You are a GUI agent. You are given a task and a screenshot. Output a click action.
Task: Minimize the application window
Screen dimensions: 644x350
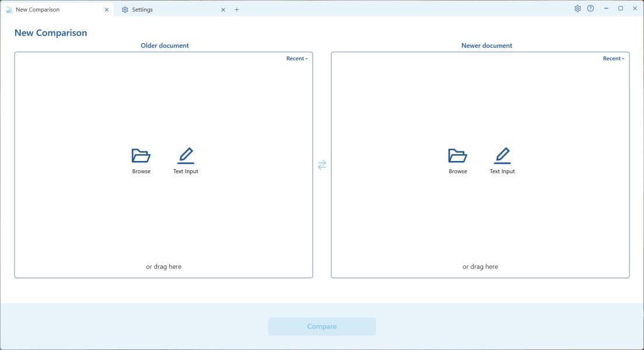pyautogui.click(x=606, y=8)
